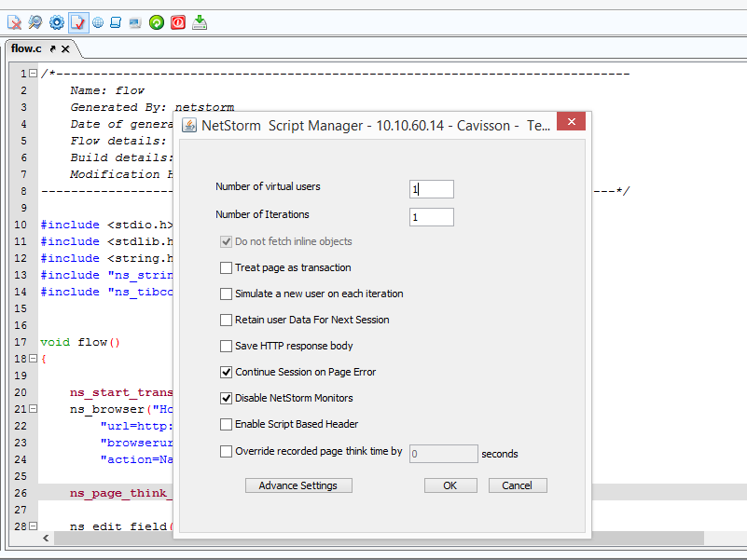Confirm the dialog with OK
Screen dimensions: 747x560
tap(450, 485)
